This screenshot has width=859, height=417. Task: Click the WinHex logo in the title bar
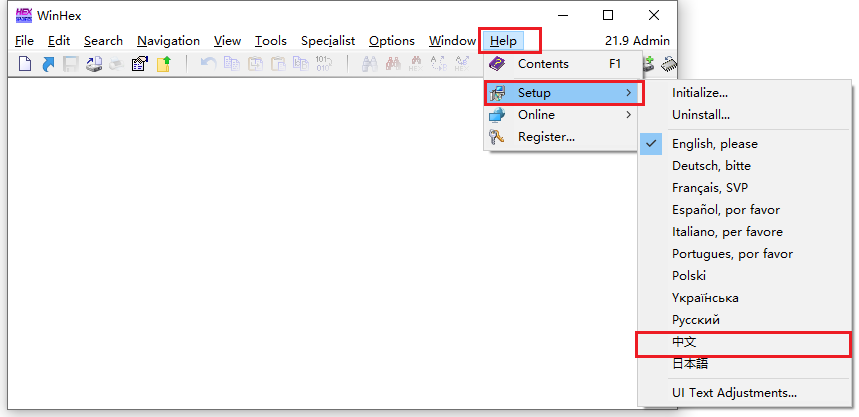tap(24, 15)
